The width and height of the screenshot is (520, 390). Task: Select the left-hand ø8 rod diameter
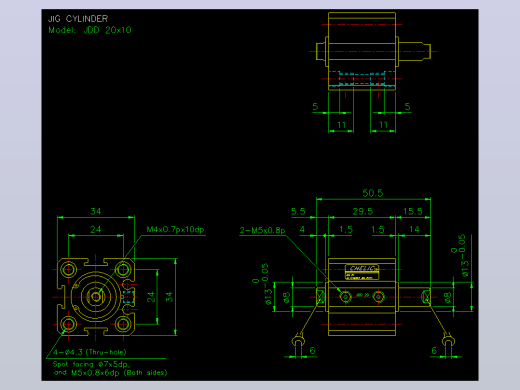tap(287, 297)
